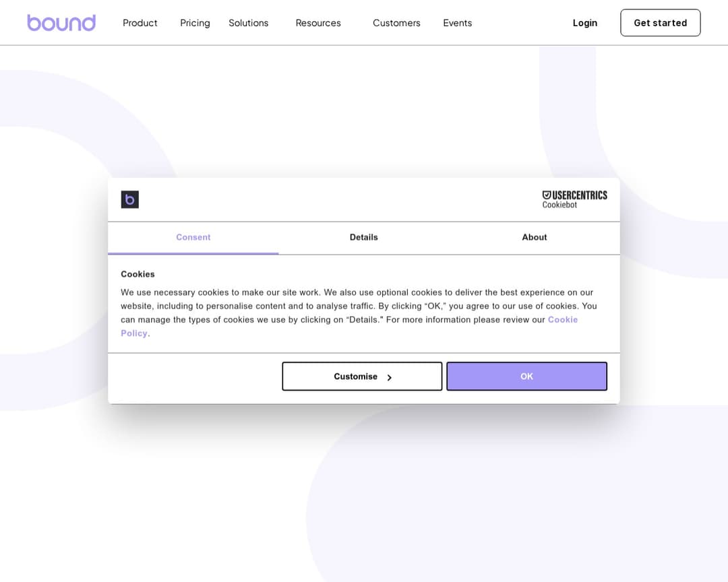Expand the Solutions menu
The height and width of the screenshot is (582, 728).
[x=248, y=23]
